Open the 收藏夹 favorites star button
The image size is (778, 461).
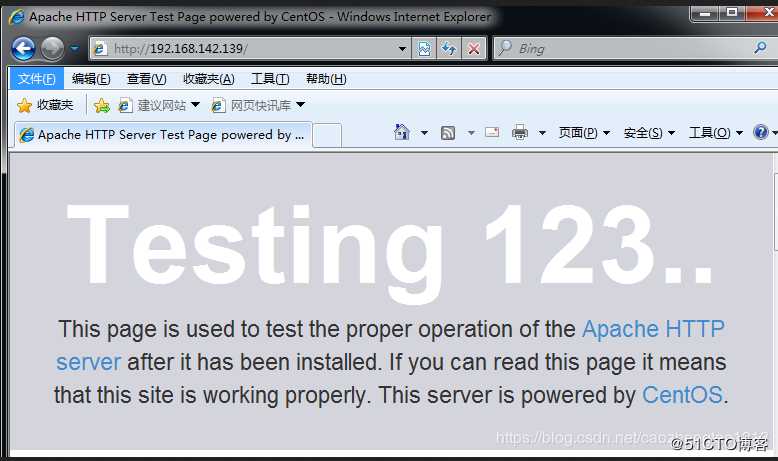(x=45, y=105)
